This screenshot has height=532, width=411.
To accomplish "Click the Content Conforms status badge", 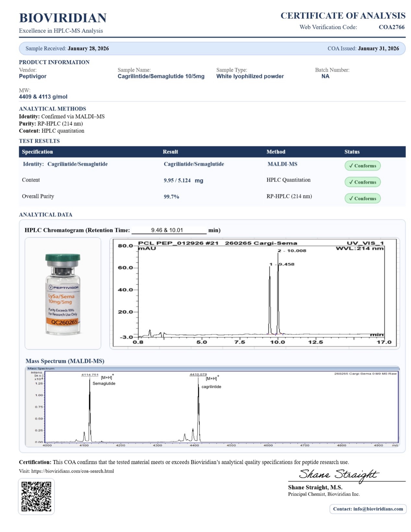I will tap(362, 182).
